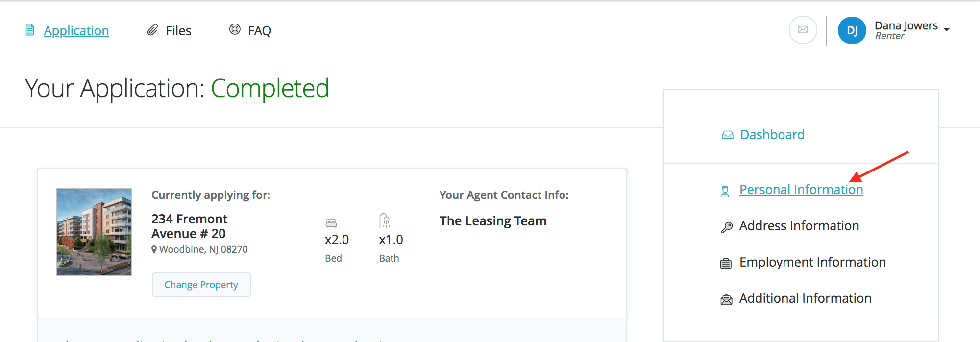
Task: Expand the Dana Jowers account dropdown arrow
Action: point(947,30)
